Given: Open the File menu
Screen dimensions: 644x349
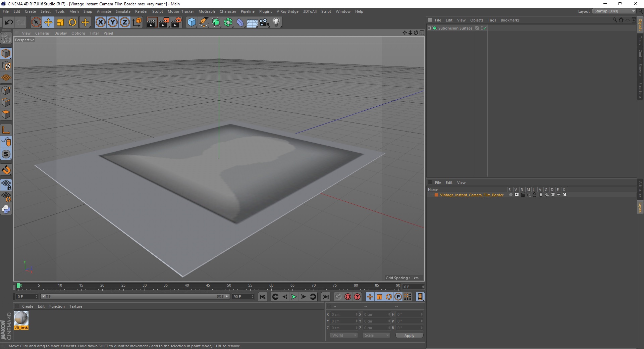Looking at the screenshot, I should click(x=6, y=11).
